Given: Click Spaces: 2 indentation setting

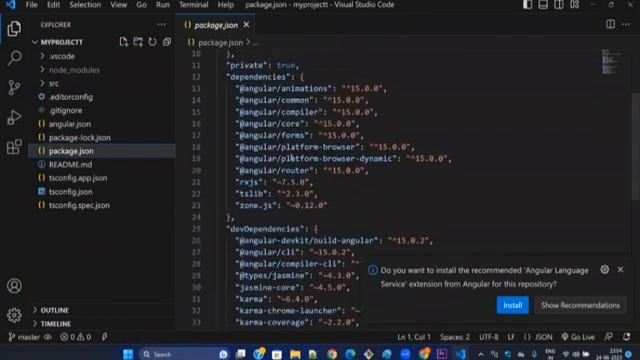Looking at the screenshot, I should pos(455,337).
